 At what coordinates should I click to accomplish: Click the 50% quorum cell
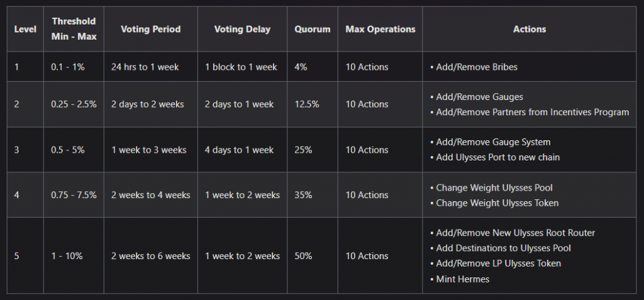tap(313, 255)
